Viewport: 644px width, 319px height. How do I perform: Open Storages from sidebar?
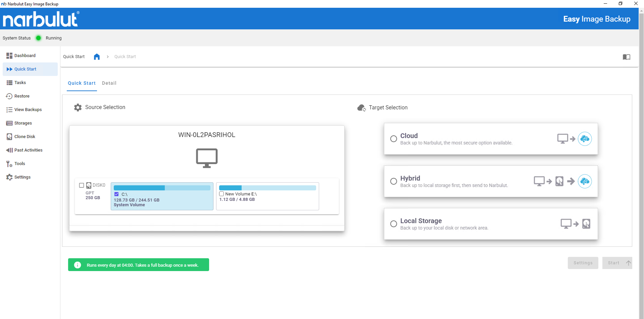[23, 123]
